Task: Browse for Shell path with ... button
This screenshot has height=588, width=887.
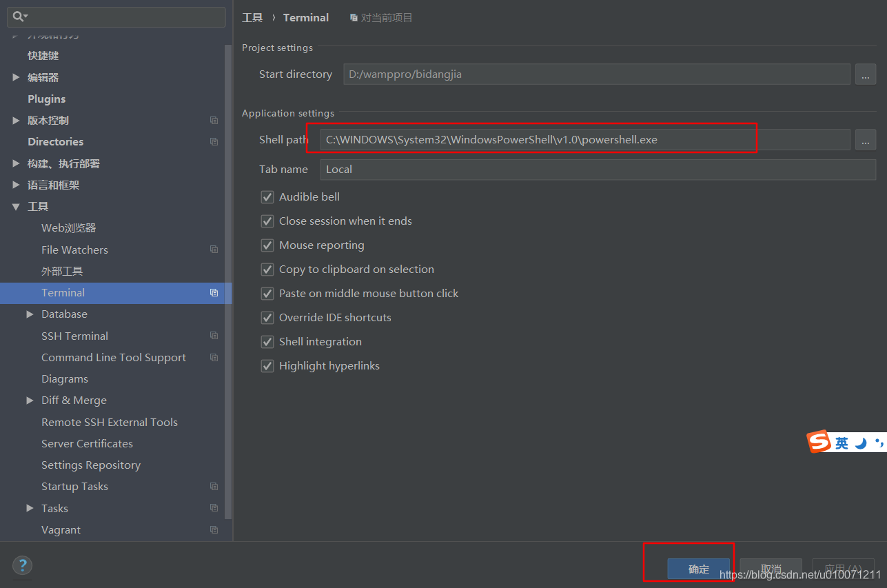Action: click(866, 139)
